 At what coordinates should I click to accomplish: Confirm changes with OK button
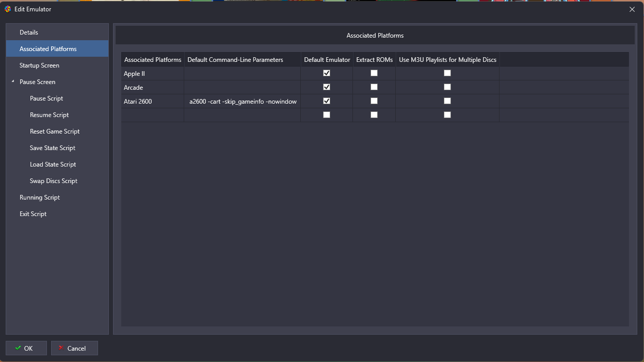coord(26,348)
